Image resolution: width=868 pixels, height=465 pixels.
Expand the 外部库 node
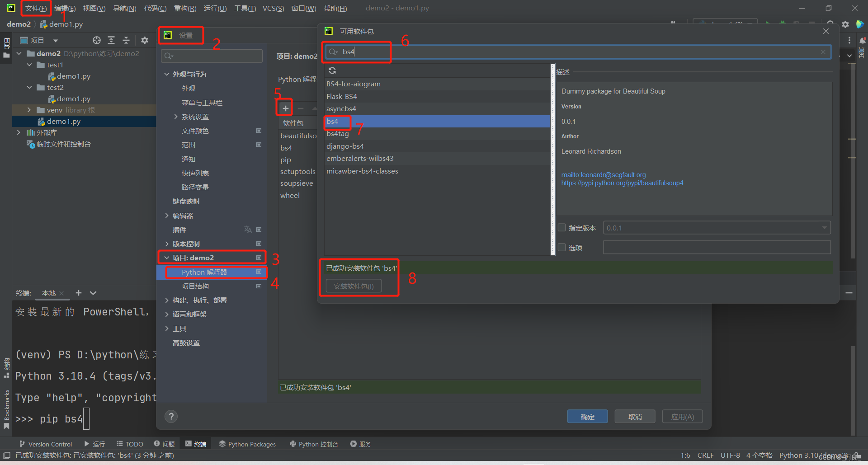pyautogui.click(x=18, y=132)
